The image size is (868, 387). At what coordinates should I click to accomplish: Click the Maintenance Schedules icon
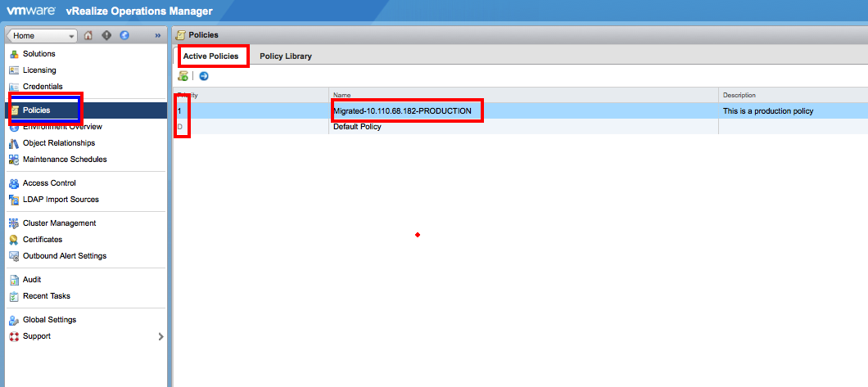(x=15, y=160)
